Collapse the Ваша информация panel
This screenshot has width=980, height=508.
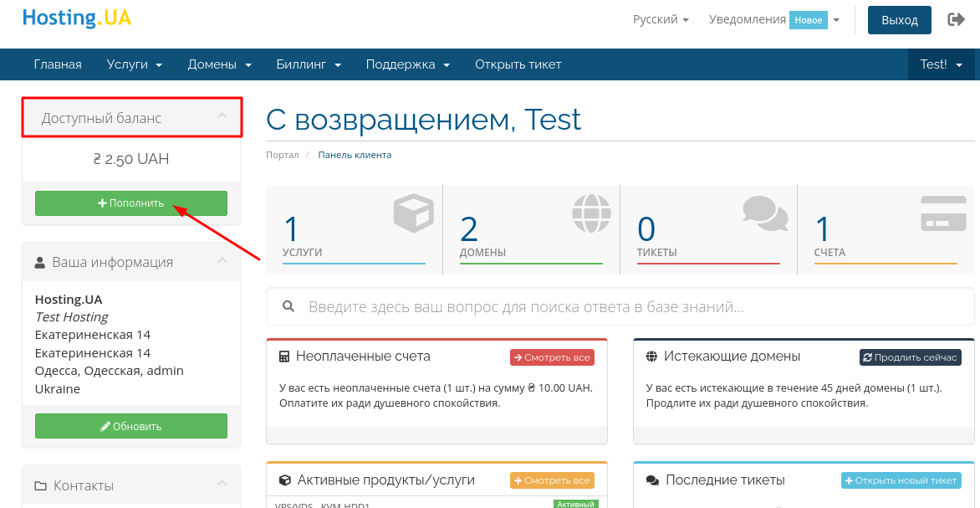222,261
